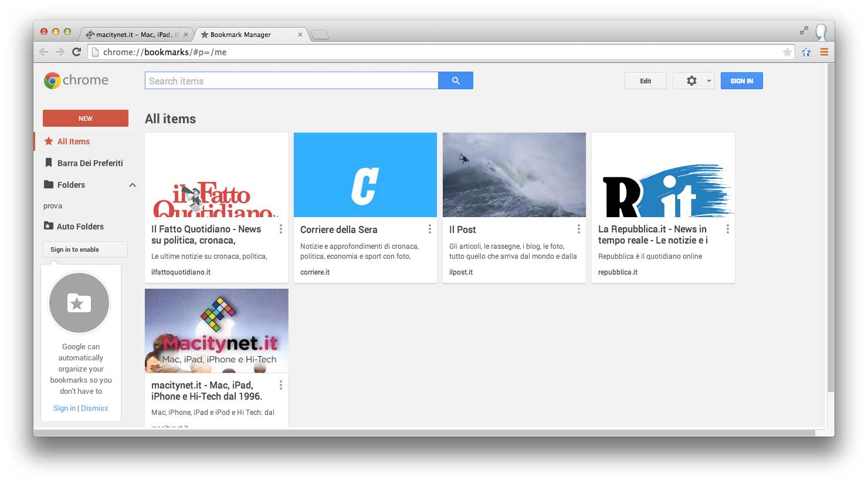Close the macitynet.it tab
This screenshot has width=868, height=483.
(185, 35)
